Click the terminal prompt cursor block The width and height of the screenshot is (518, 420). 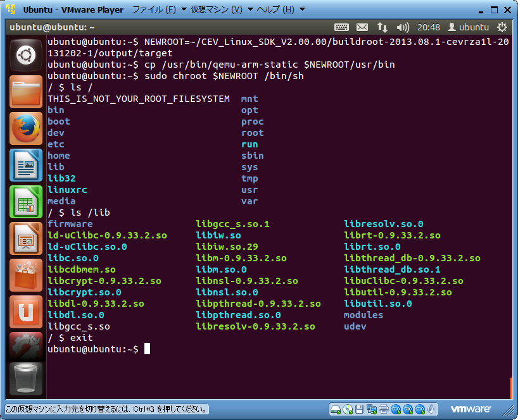coord(148,349)
